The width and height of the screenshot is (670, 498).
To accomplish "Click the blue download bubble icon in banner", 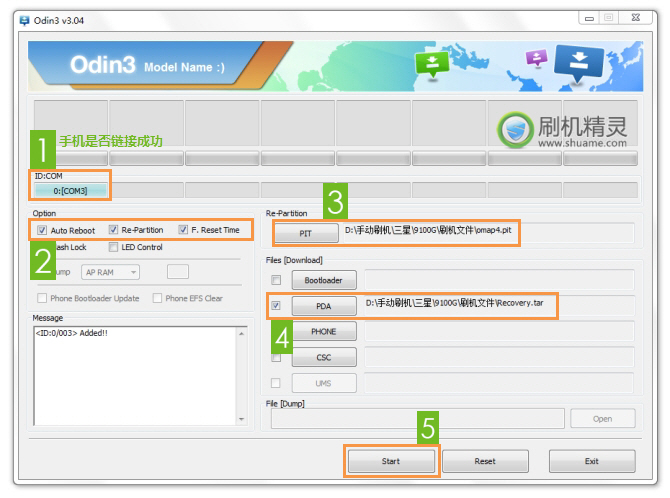I will [x=579, y=64].
